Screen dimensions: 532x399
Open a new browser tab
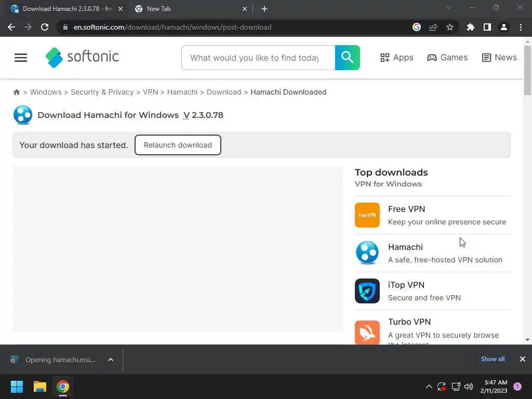point(264,9)
